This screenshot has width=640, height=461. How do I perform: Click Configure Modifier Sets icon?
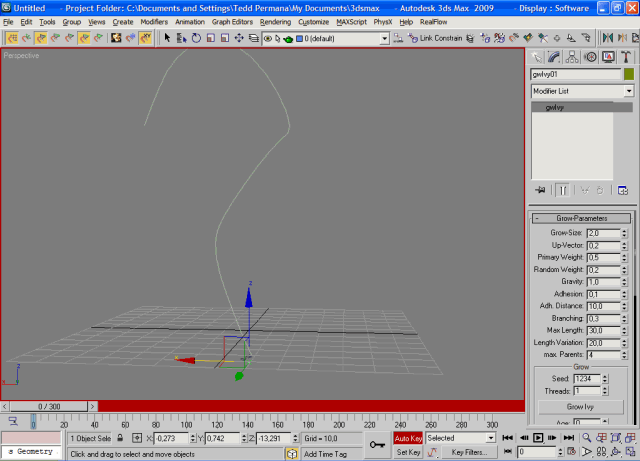click(622, 190)
